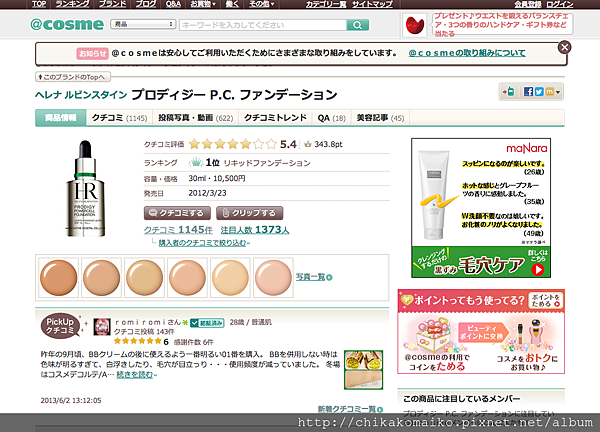Click the 認証済み verified badge
The image size is (600, 432).
coord(207,323)
